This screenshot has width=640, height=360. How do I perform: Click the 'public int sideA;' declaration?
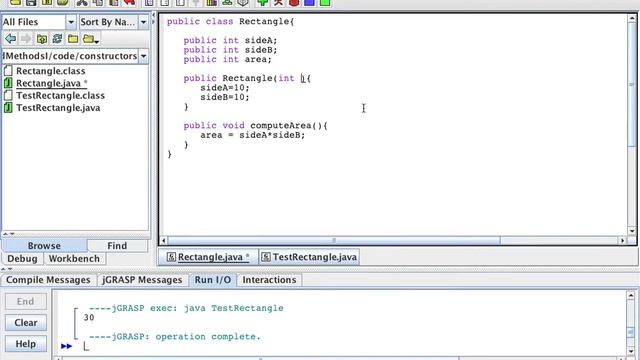(x=230, y=40)
